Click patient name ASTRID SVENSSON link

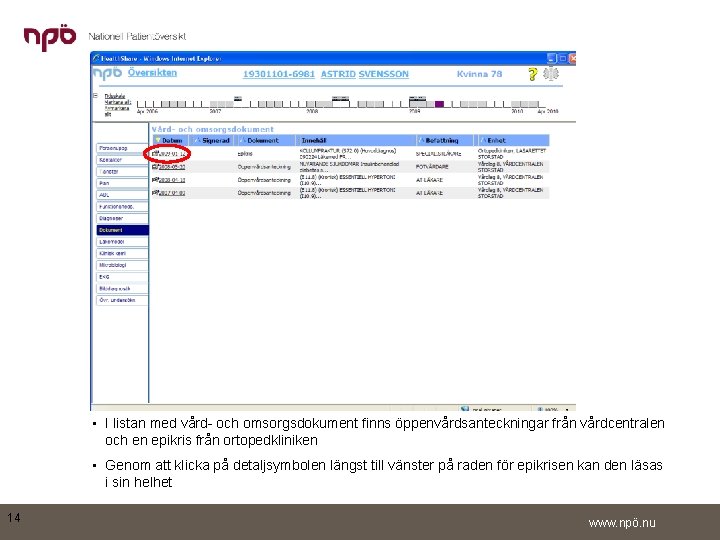[365, 74]
